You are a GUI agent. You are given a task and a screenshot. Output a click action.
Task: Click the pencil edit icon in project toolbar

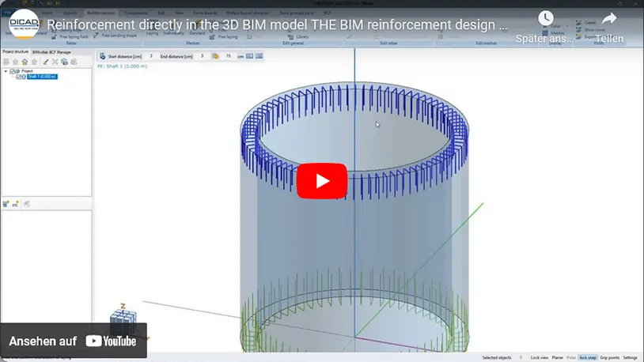coord(46,62)
